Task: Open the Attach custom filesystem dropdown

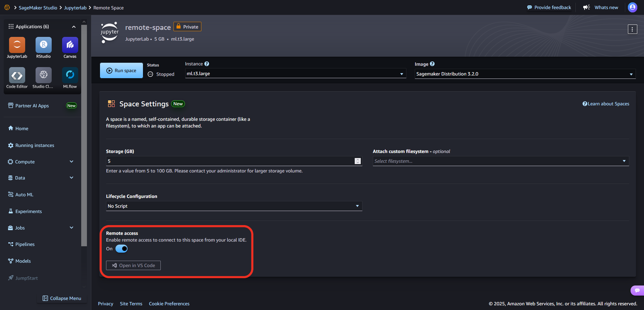Action: [501, 161]
